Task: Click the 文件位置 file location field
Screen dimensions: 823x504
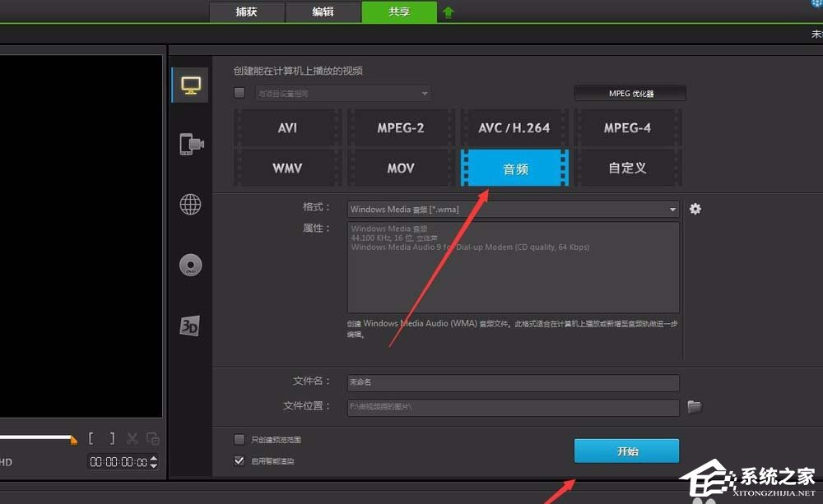Action: click(x=514, y=407)
